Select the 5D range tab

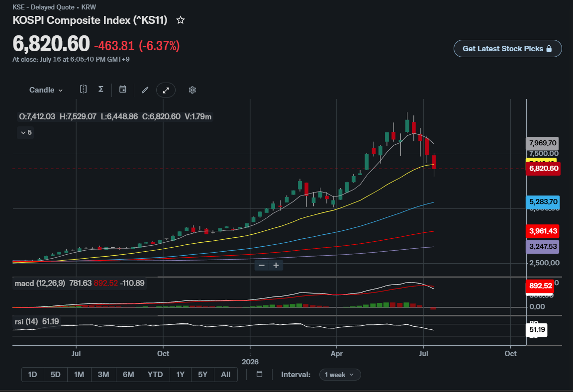click(56, 375)
